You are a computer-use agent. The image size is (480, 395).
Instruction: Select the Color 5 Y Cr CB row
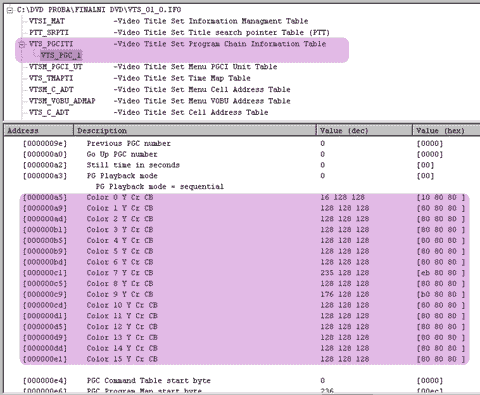point(244,251)
